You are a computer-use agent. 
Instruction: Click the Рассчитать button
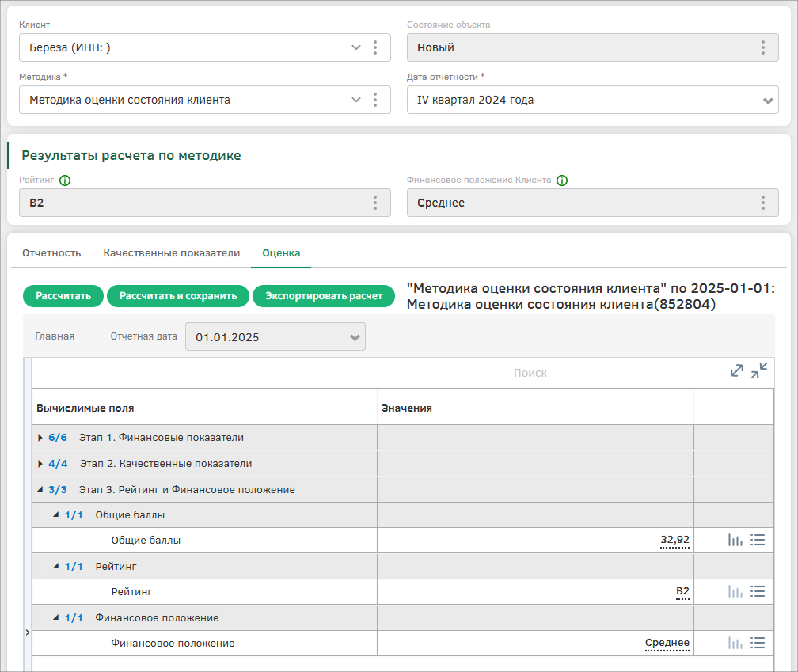click(x=63, y=296)
